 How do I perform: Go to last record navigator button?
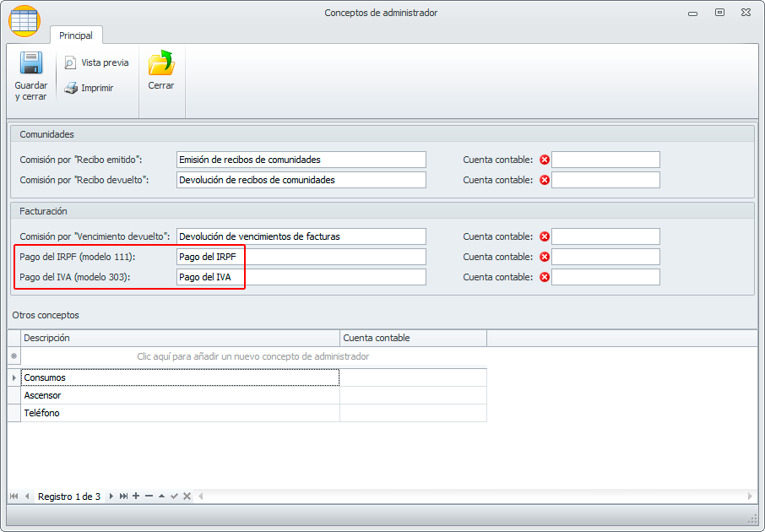click(x=123, y=497)
